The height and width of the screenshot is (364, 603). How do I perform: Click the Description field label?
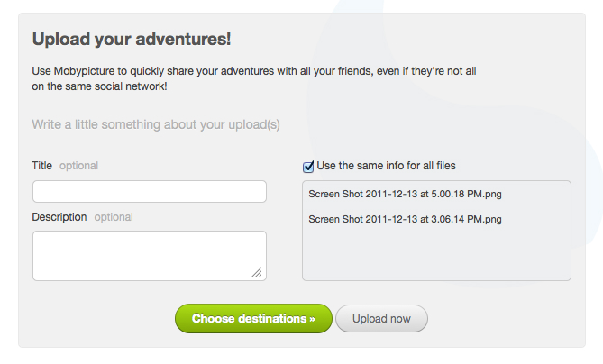pos(59,217)
